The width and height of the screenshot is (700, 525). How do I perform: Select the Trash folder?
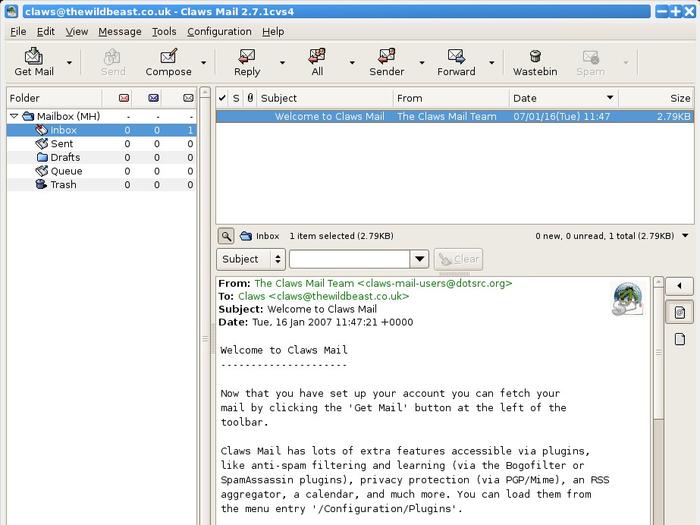click(x=101, y=184)
